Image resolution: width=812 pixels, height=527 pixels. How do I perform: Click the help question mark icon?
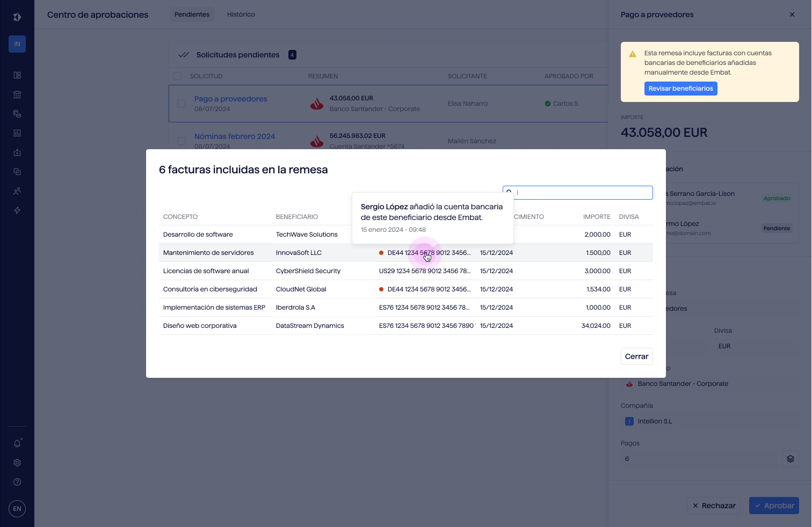point(17,482)
